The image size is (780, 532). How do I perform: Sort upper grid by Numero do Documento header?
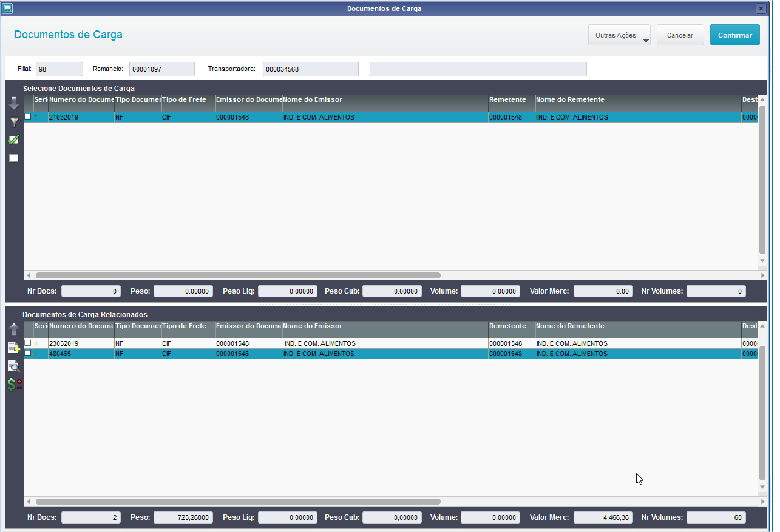81,103
